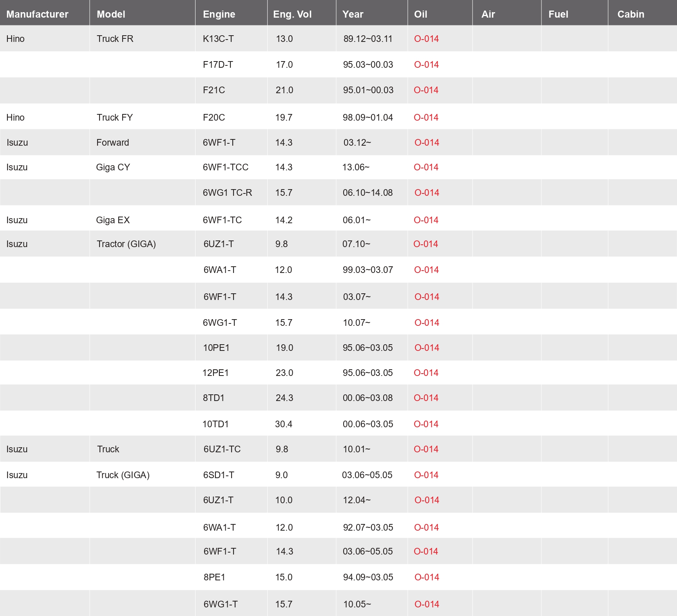677x616 pixels.
Task: Open the O-014 link for 8PE1 engine
Action: [x=427, y=577]
